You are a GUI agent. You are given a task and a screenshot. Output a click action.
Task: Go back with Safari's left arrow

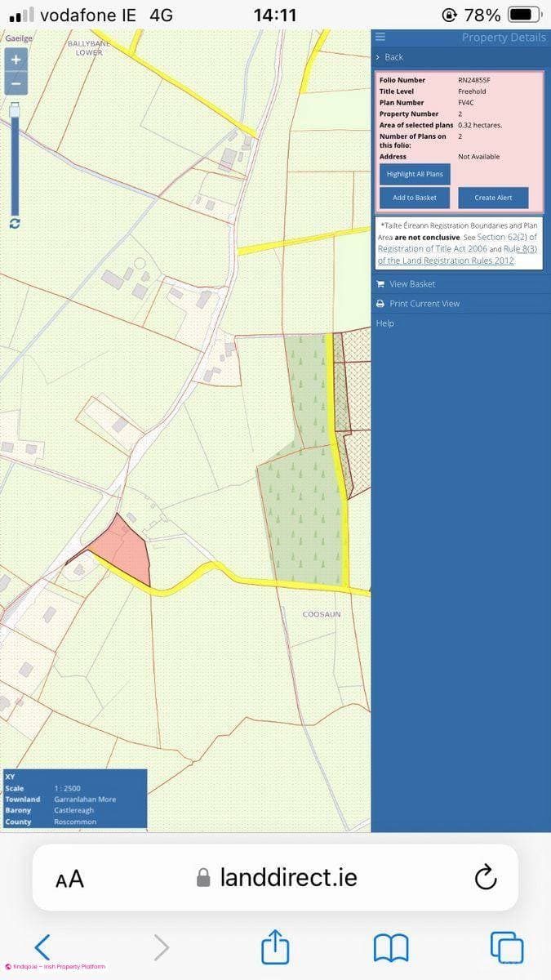pos(42,947)
